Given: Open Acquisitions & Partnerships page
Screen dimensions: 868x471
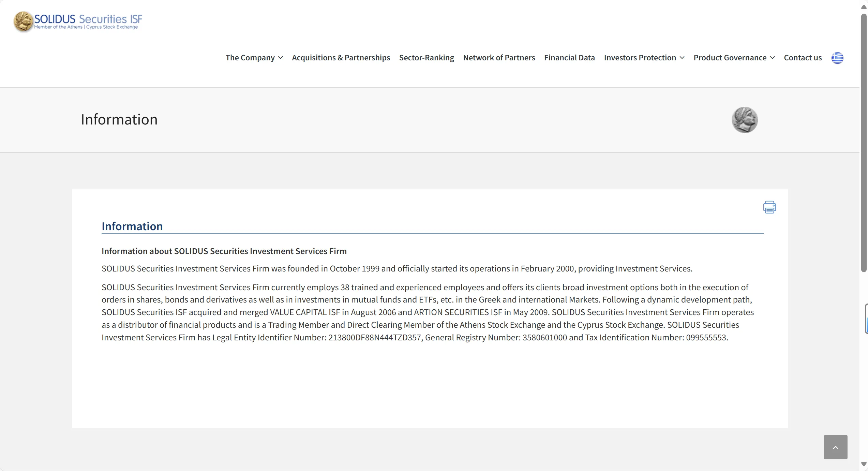Looking at the screenshot, I should [x=341, y=58].
